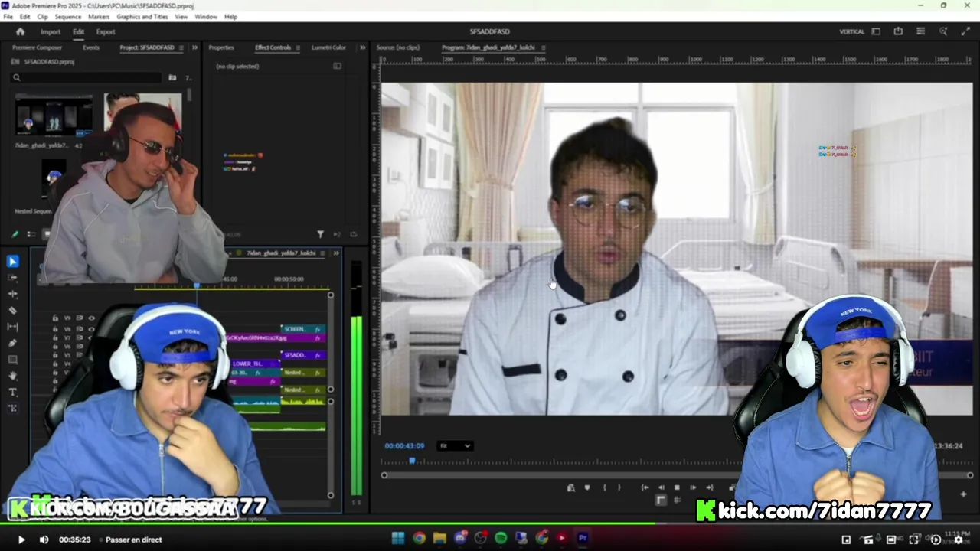Click the safe margins corner icon under transport

(661, 500)
